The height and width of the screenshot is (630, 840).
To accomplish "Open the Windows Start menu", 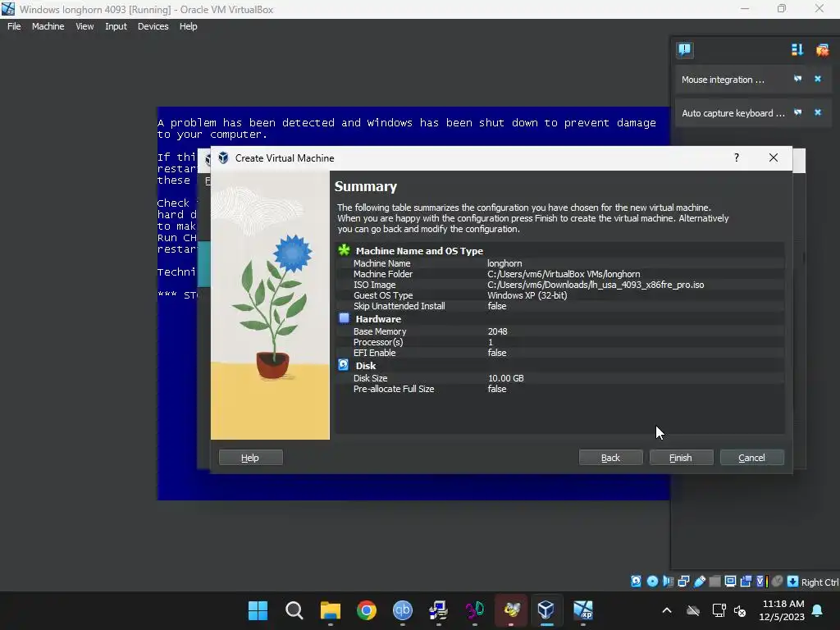I will [258, 610].
